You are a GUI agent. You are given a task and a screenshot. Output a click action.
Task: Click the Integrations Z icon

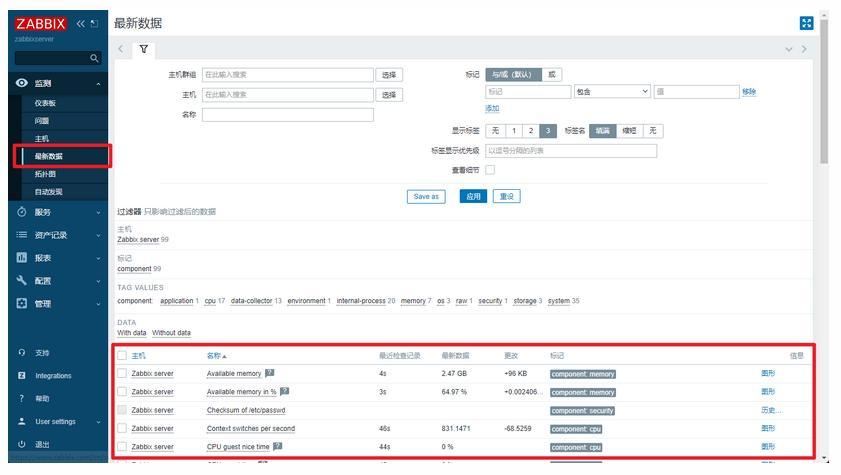click(21, 376)
